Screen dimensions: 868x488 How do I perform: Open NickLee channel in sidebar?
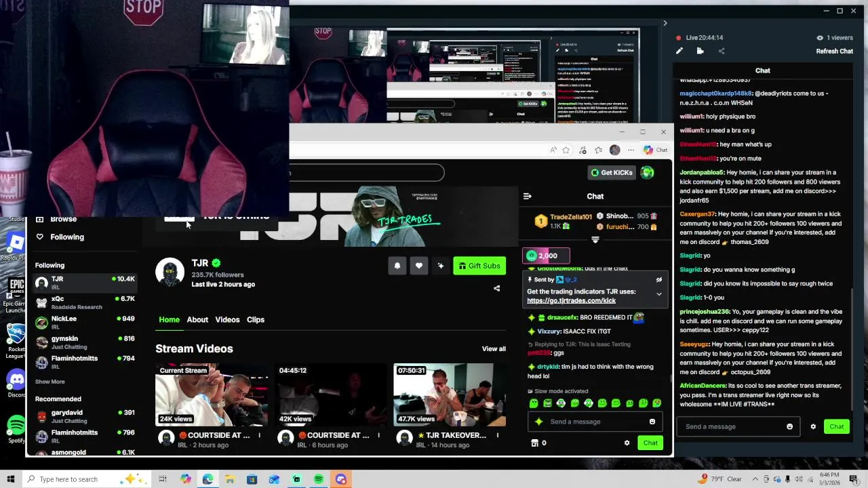[85, 322]
